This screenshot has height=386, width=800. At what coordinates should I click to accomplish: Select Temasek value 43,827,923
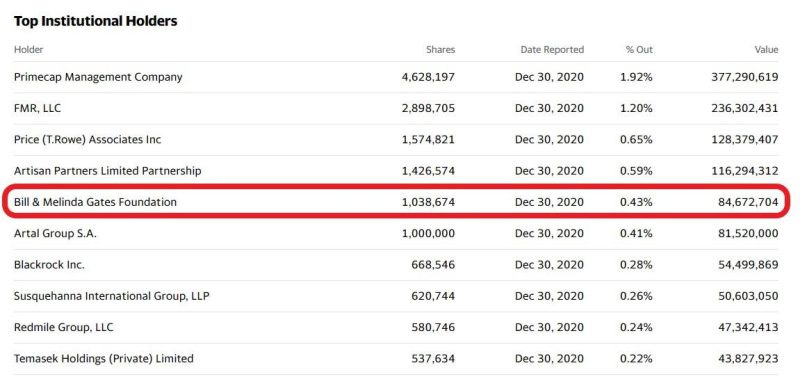(749, 358)
